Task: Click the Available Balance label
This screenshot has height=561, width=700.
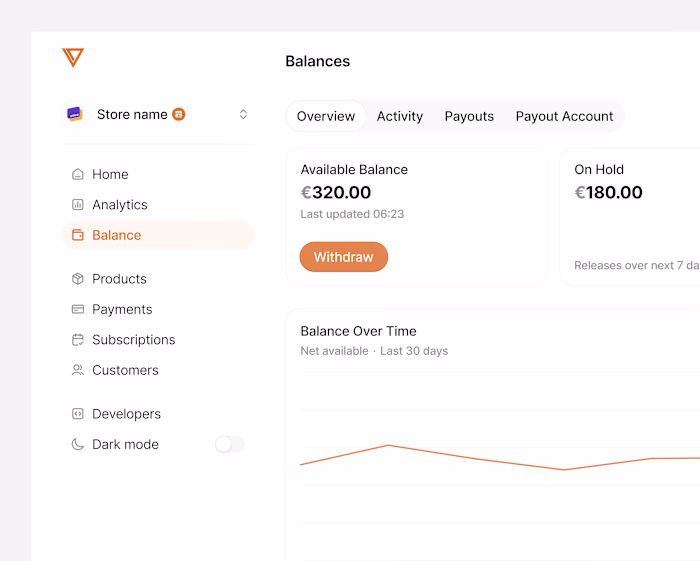Action: tap(354, 170)
